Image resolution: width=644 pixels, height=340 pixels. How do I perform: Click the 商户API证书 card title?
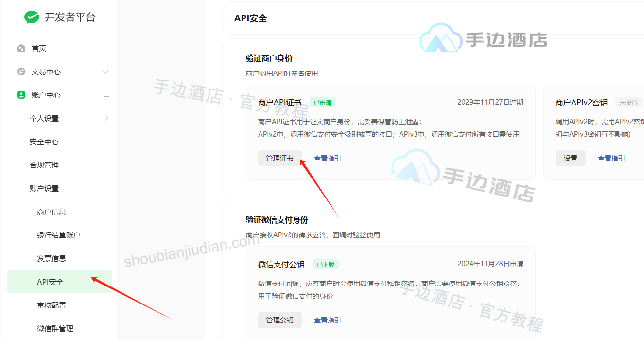tap(280, 102)
